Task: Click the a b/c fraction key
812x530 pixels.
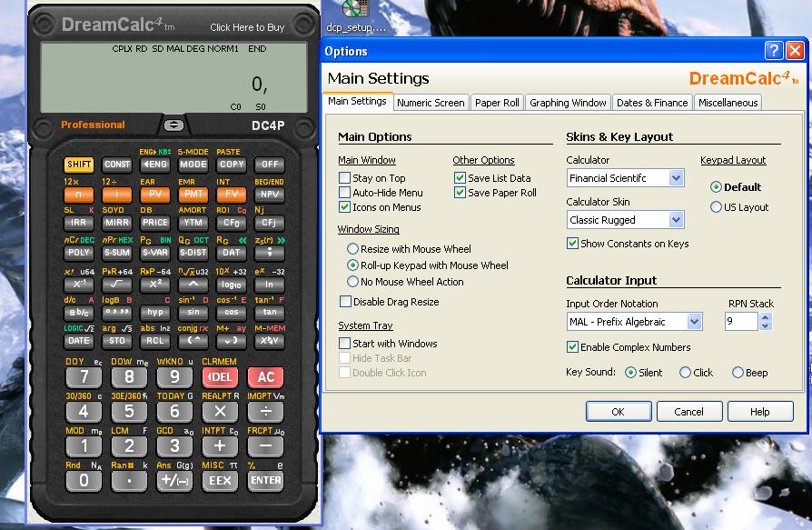Action: [x=79, y=312]
